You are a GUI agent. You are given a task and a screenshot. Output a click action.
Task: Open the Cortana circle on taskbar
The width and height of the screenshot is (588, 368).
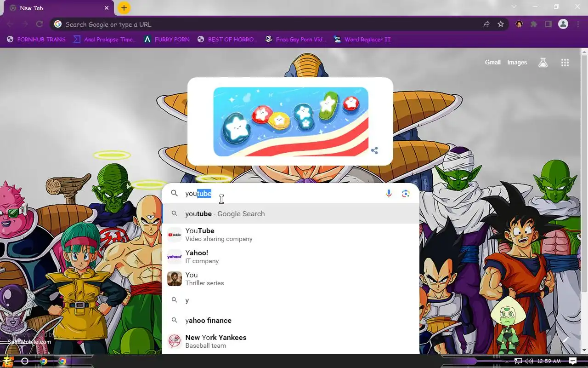(25, 361)
